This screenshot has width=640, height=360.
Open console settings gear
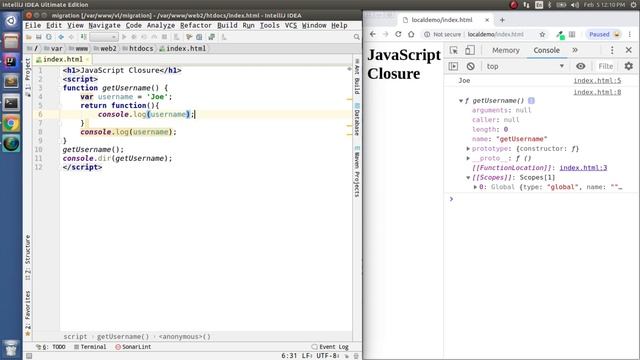(x=629, y=66)
